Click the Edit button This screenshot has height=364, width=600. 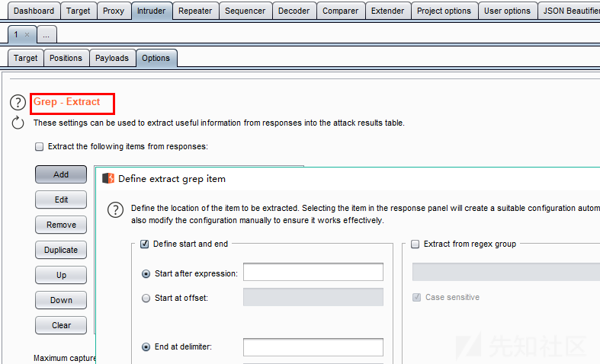[x=61, y=200]
